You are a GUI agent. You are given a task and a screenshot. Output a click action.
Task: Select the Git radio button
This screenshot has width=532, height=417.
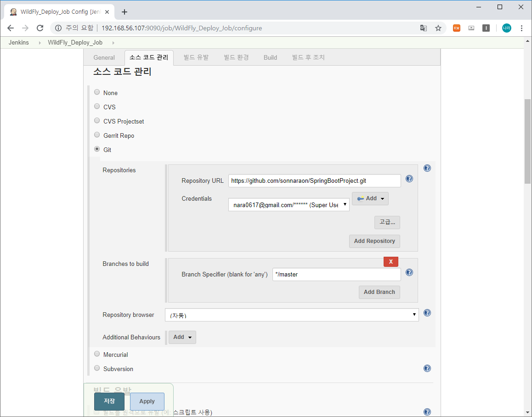click(97, 149)
